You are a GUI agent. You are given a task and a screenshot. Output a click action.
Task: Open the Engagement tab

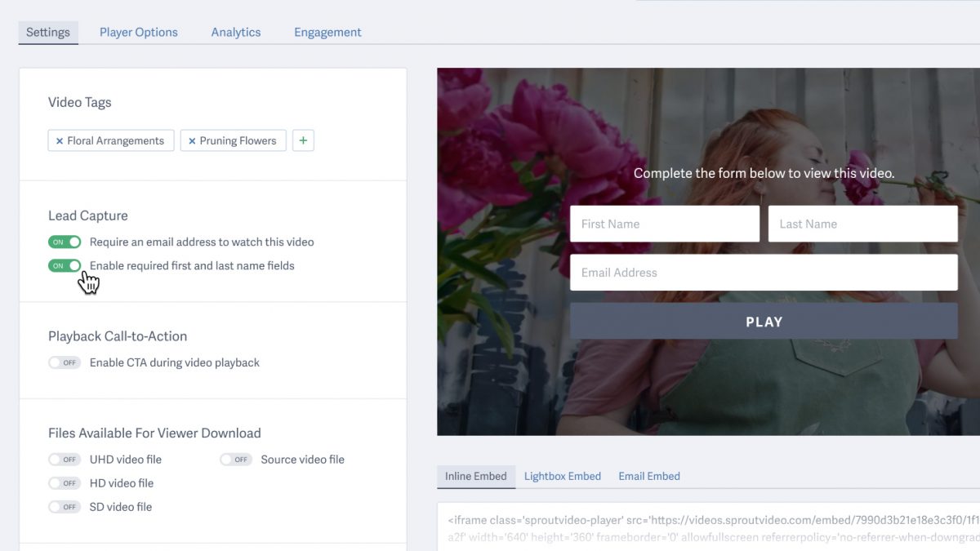pos(327,32)
